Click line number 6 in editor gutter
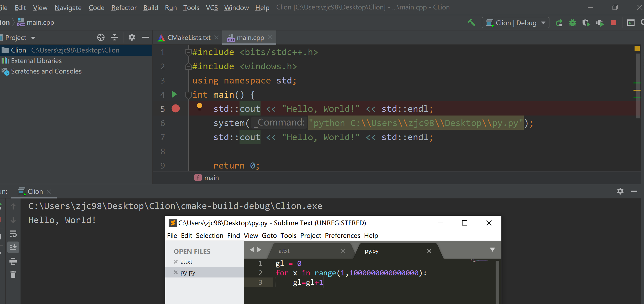 pyautogui.click(x=163, y=123)
